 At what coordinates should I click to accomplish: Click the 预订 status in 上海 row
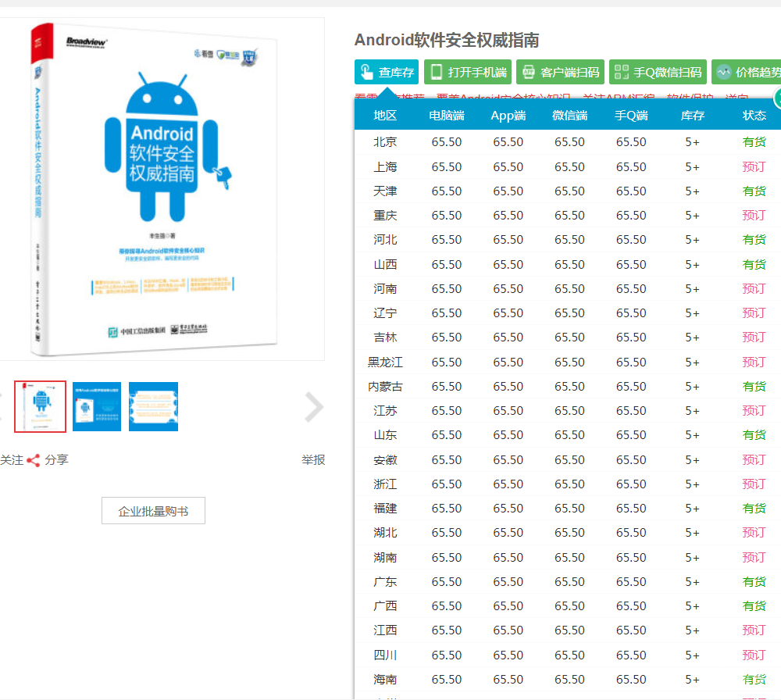point(754,167)
